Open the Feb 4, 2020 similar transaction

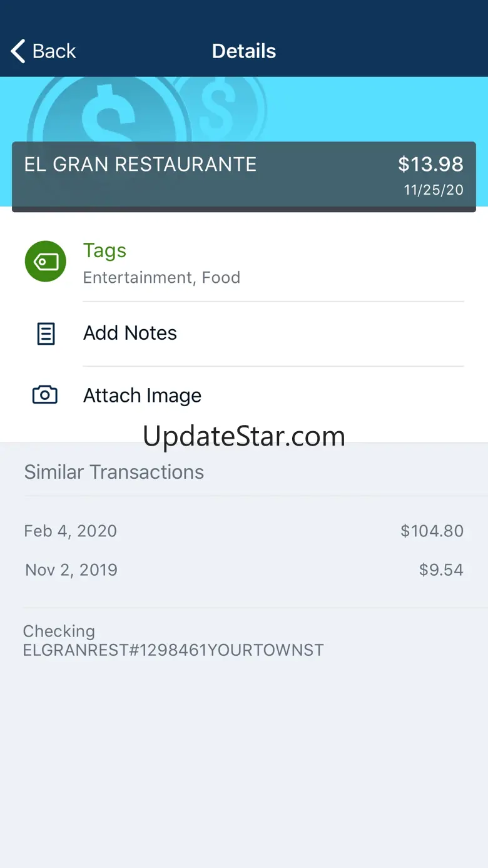(x=70, y=531)
